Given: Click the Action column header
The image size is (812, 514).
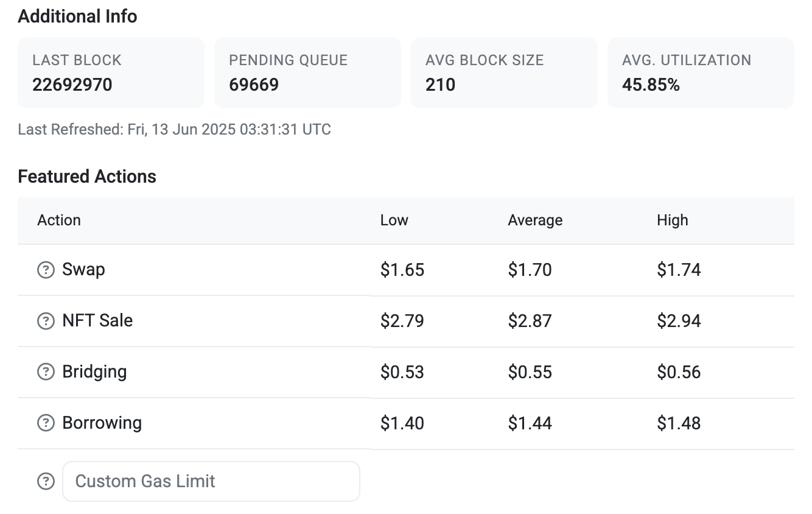Looking at the screenshot, I should 59,220.
